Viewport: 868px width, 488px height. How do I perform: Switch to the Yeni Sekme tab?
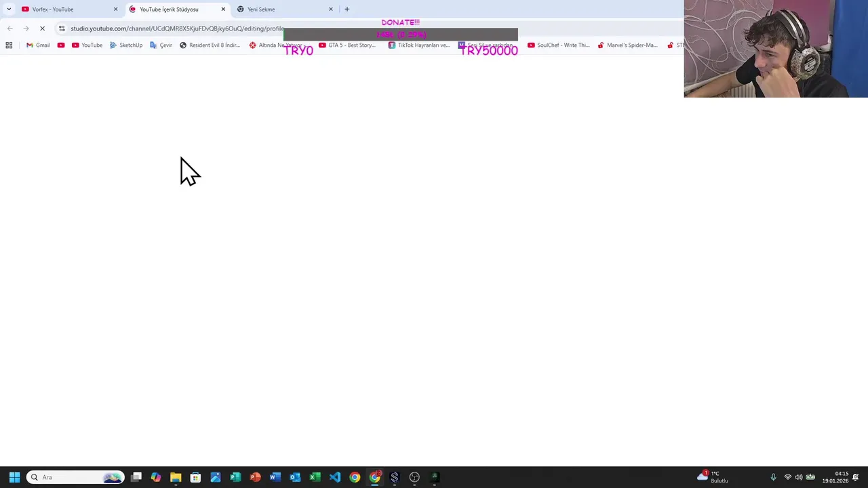(285, 9)
